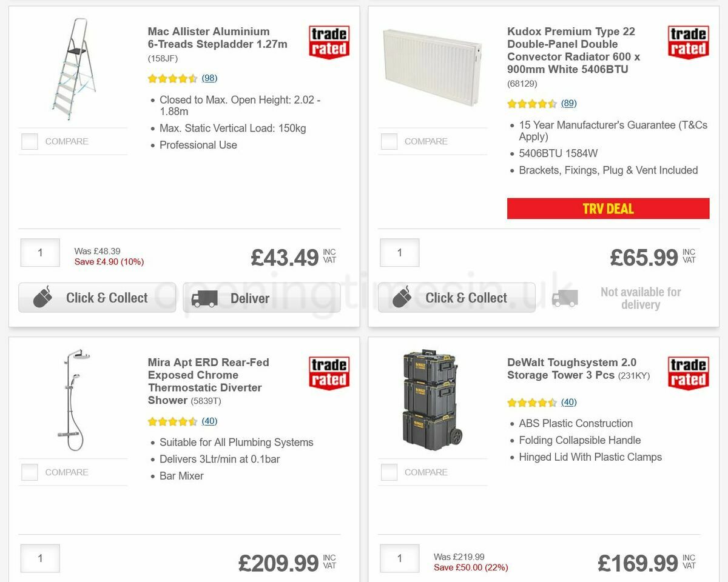Viewport: 728px width, 582px height.
Task: Tick the COMPARE checkbox for the stepladder
Action: pyautogui.click(x=29, y=141)
